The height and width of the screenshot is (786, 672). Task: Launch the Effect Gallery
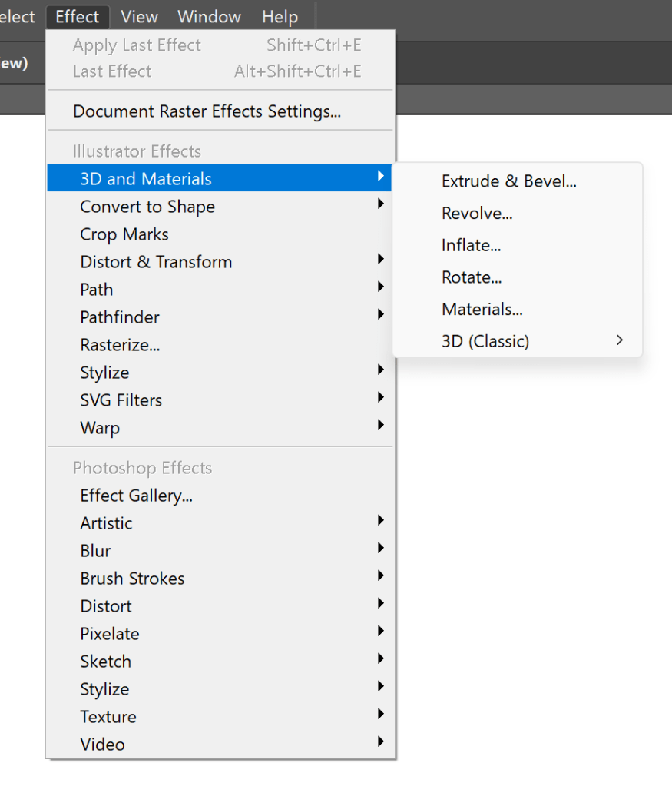pos(136,496)
